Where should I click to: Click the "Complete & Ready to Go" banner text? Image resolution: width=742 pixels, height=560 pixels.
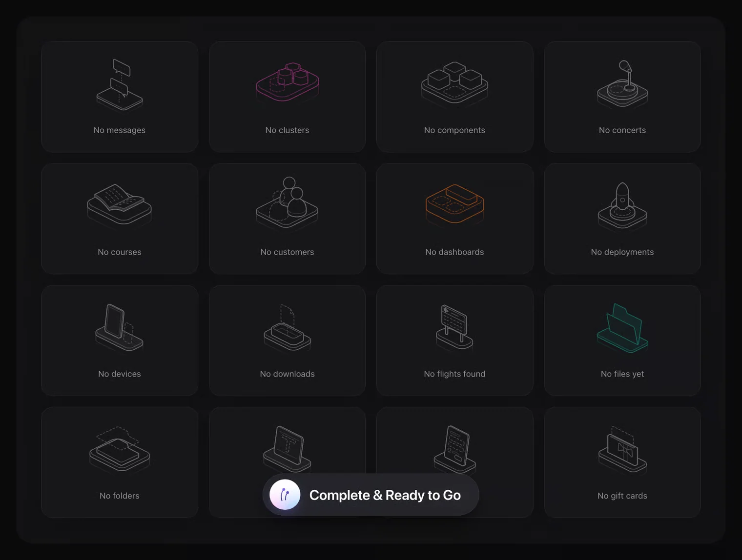click(x=385, y=495)
